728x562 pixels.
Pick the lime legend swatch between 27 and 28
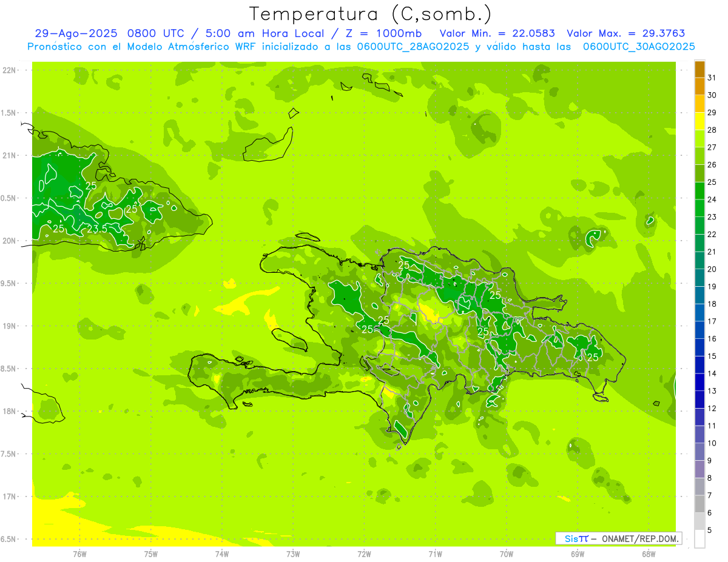[x=699, y=139]
